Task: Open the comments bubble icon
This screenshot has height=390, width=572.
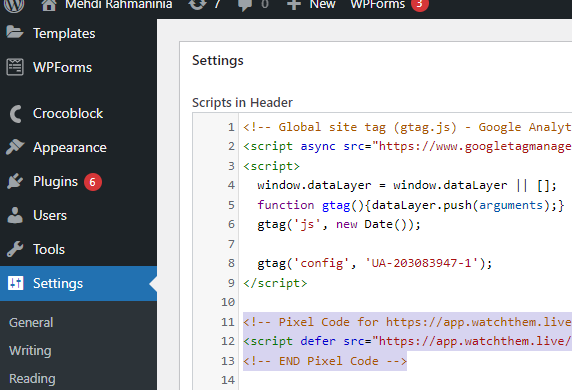Action: [244, 5]
